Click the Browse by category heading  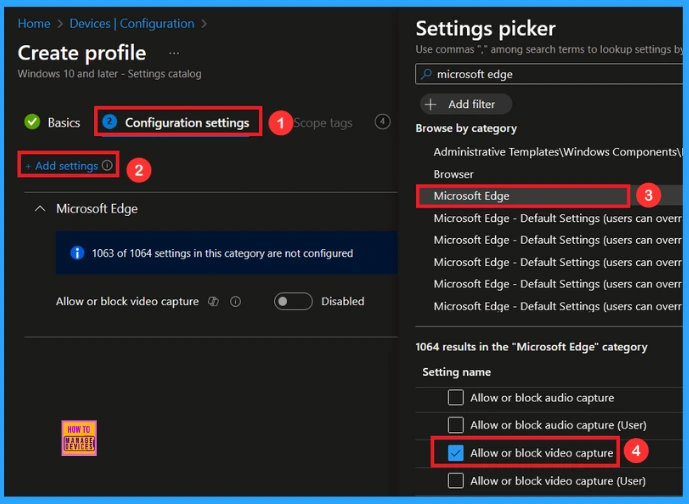pyautogui.click(x=466, y=128)
